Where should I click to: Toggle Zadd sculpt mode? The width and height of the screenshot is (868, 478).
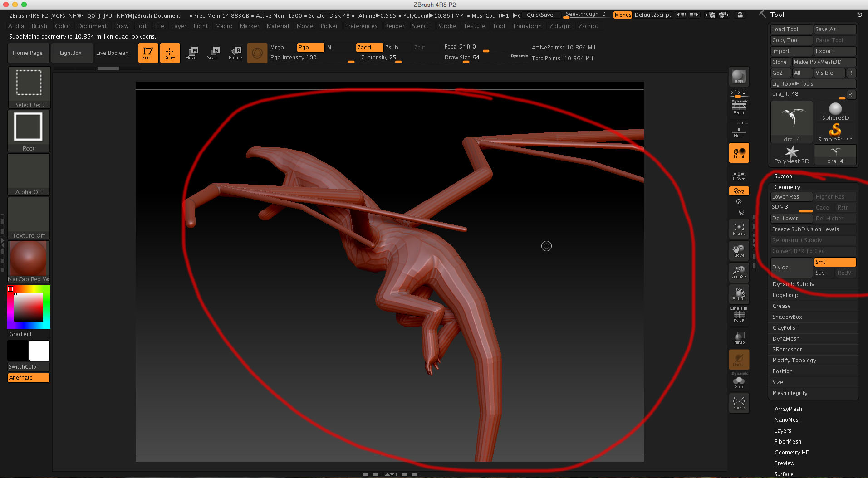369,48
